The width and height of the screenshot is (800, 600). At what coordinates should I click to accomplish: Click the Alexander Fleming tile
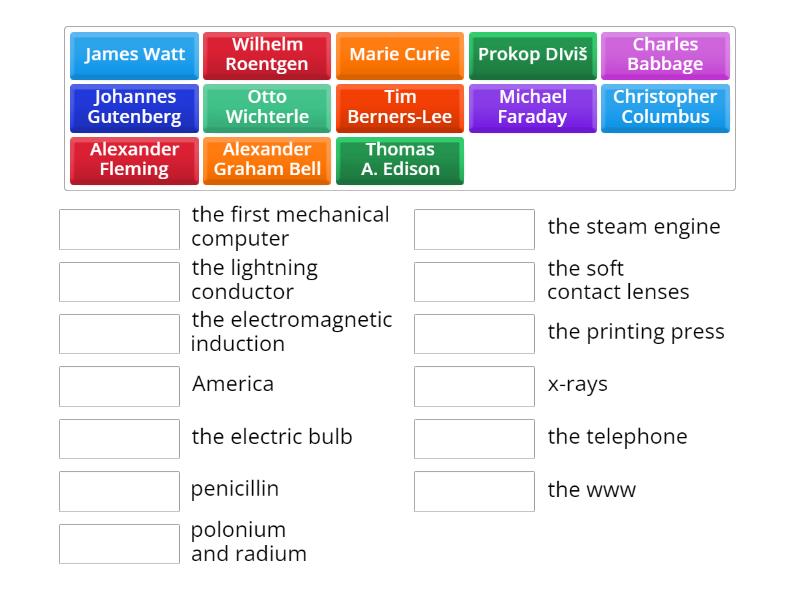[x=134, y=160]
